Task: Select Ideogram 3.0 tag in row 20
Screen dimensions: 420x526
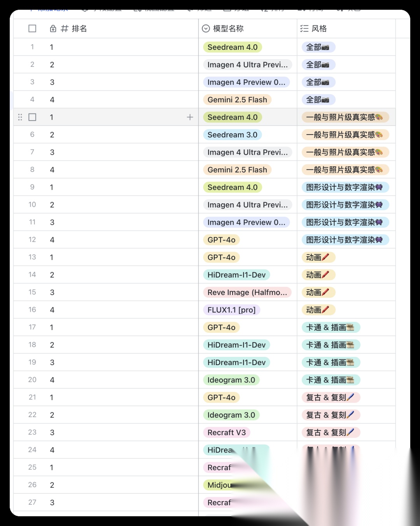Action: point(231,379)
